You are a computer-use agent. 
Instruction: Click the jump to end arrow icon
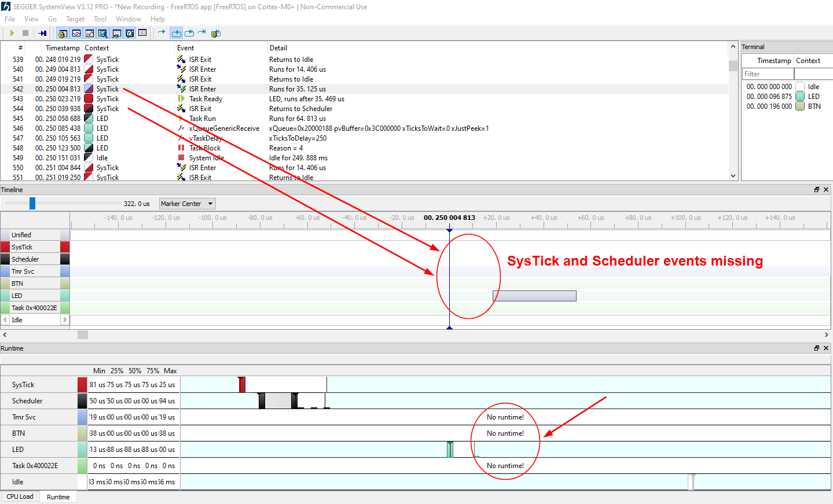click(202, 33)
